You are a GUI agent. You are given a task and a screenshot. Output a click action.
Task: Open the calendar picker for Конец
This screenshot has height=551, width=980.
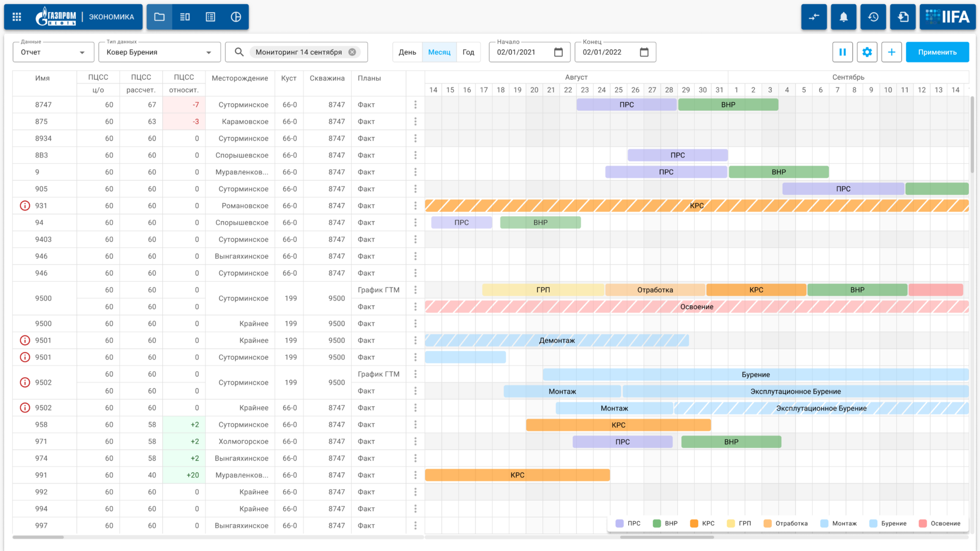(644, 52)
